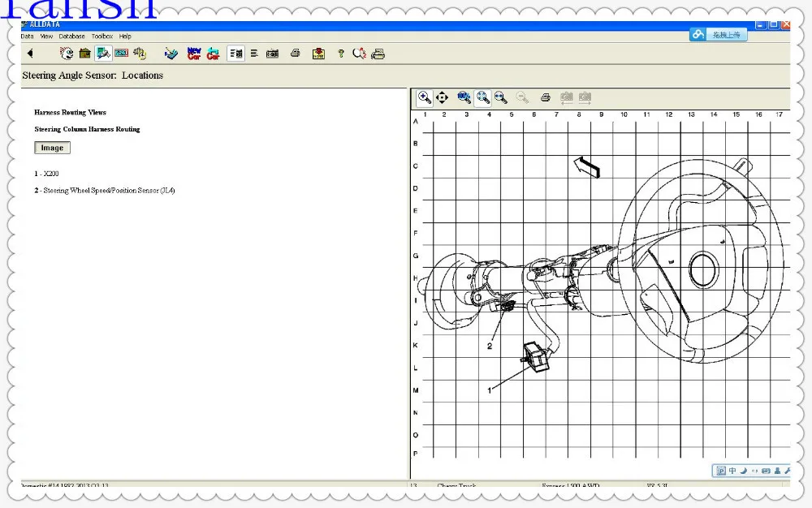Click the greyed-out zoom-out magnifier icon
The width and height of the screenshot is (812, 508).
click(522, 97)
